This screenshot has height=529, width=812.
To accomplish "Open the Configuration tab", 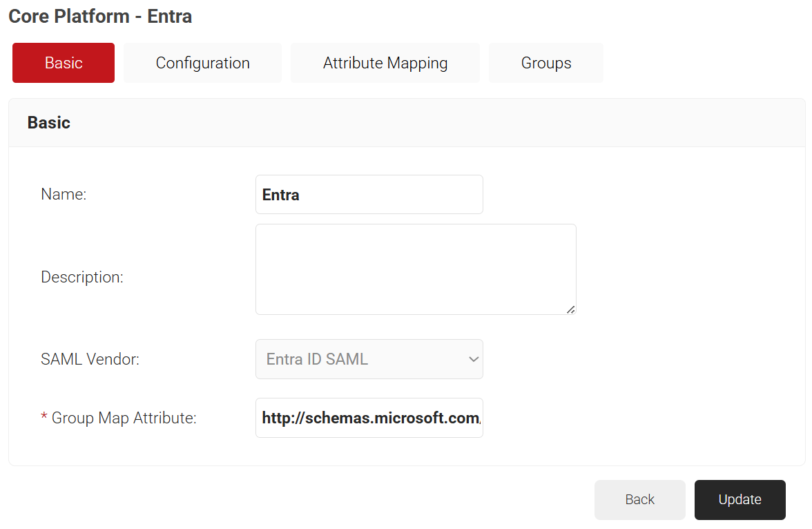I will (202, 63).
